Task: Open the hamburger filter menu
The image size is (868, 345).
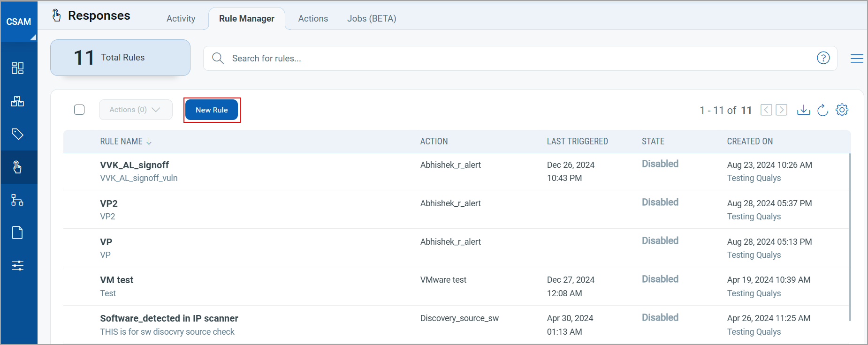Action: tap(857, 59)
